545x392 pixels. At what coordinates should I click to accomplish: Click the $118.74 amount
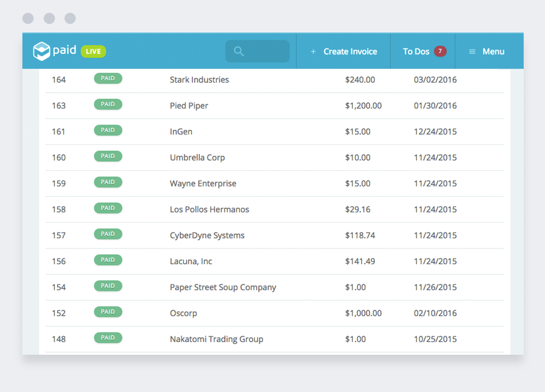[360, 235]
